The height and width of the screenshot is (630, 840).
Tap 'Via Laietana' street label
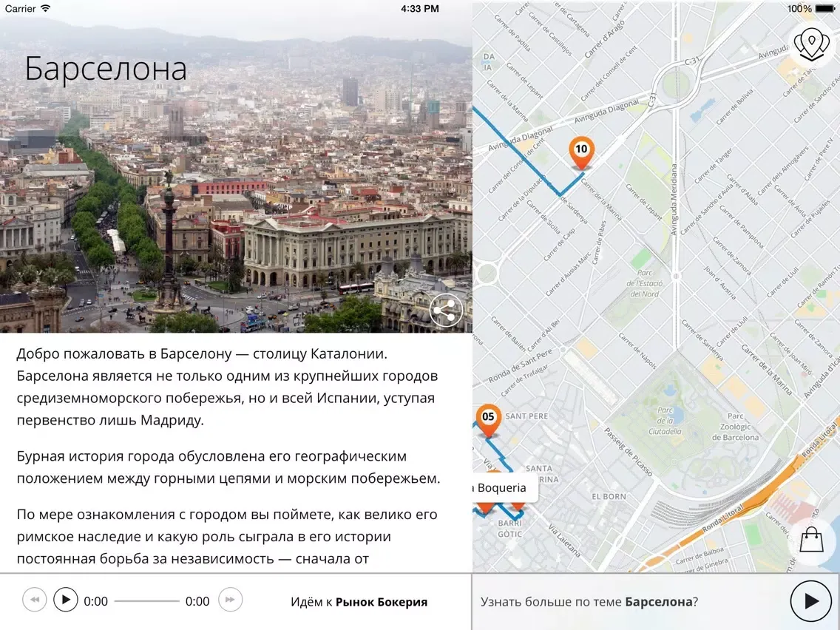coord(564,540)
